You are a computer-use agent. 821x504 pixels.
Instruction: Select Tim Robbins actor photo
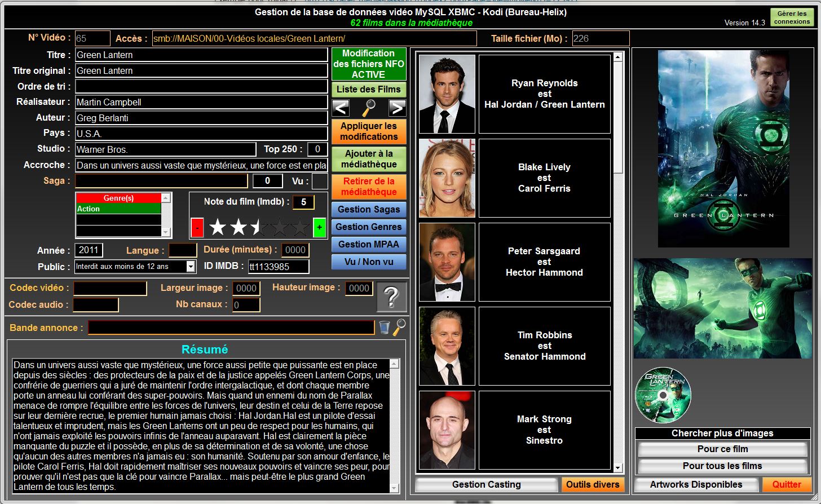coord(447,346)
